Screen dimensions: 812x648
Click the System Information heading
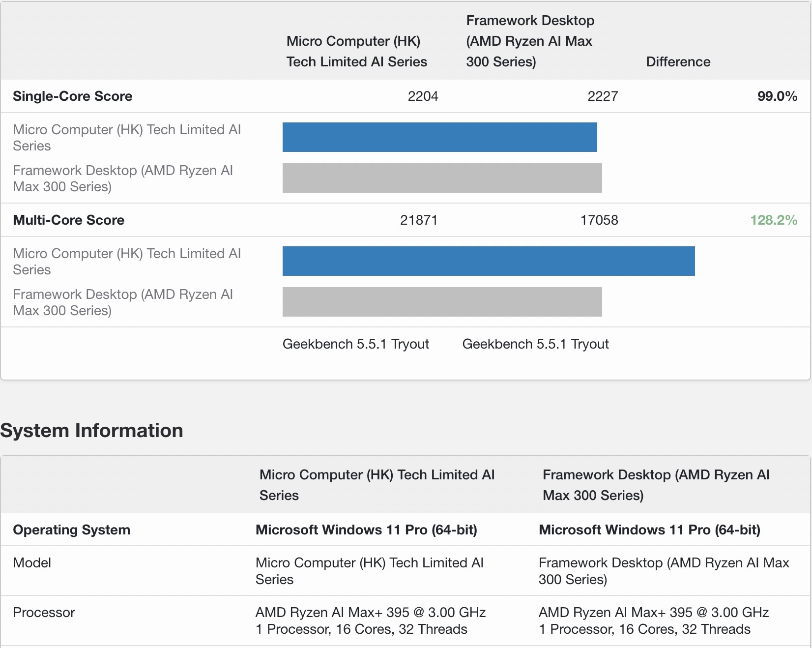point(92,431)
